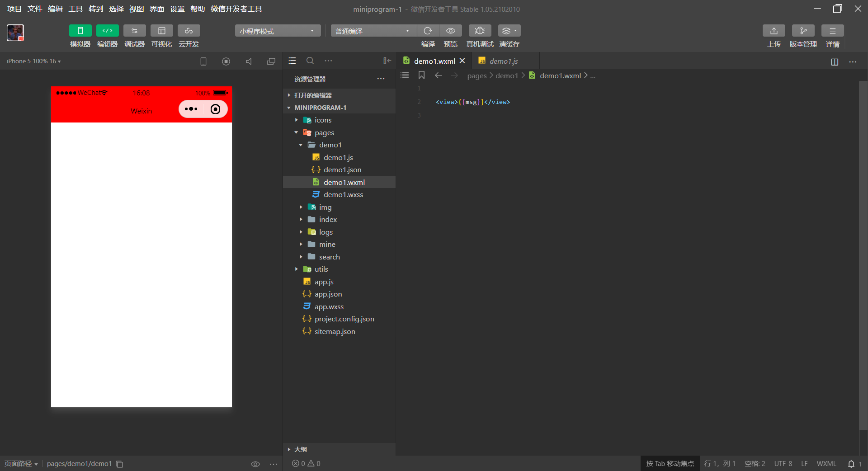
Task: Click the user avatar thumbnail
Action: [15, 33]
